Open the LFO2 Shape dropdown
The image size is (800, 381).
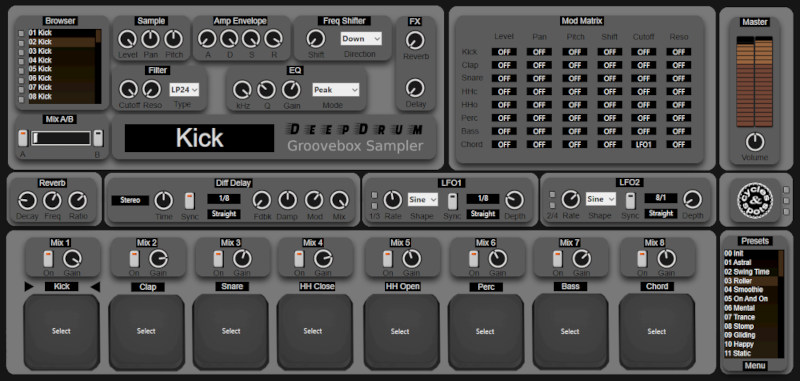point(601,199)
